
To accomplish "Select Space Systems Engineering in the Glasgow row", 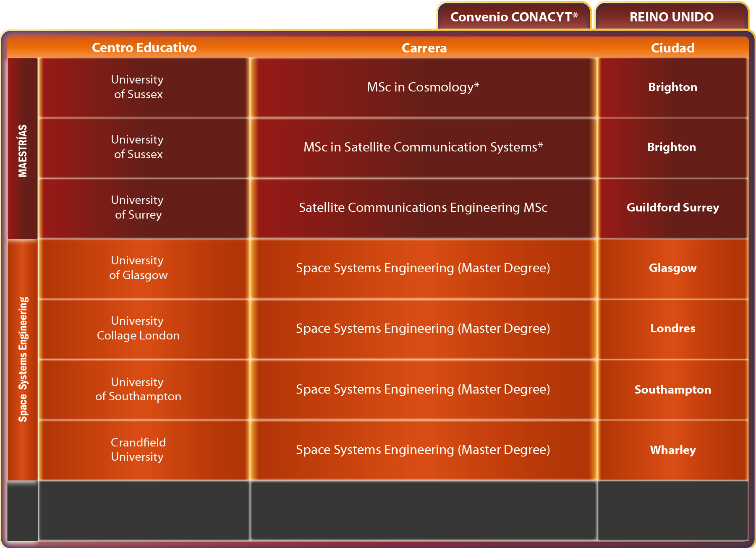I will pos(424,268).
